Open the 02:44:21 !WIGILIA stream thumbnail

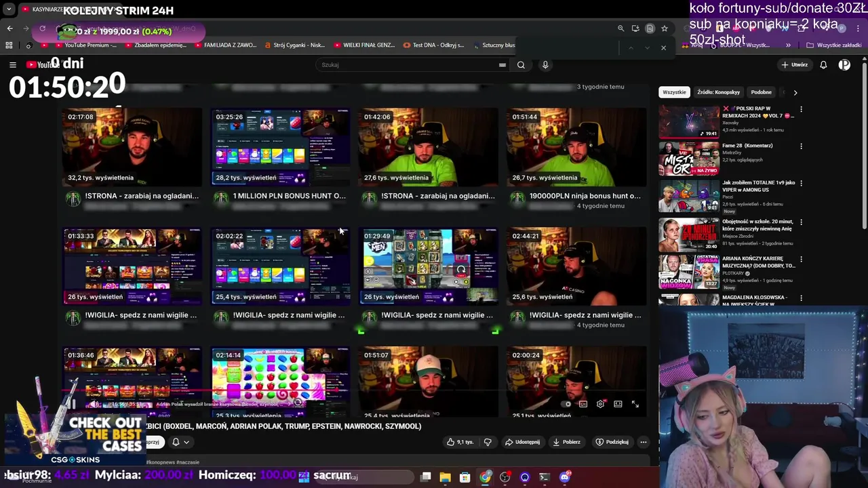tap(576, 266)
